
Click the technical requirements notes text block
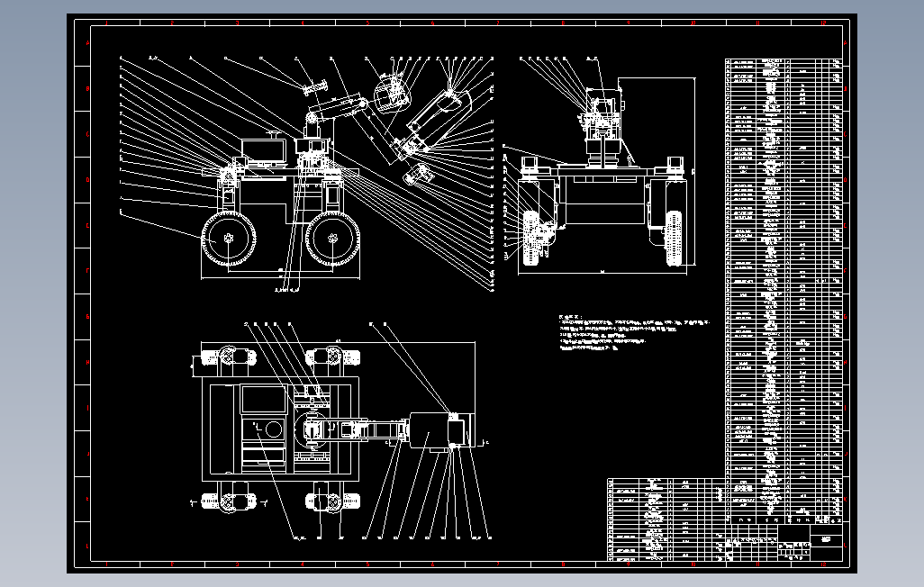click(x=634, y=332)
